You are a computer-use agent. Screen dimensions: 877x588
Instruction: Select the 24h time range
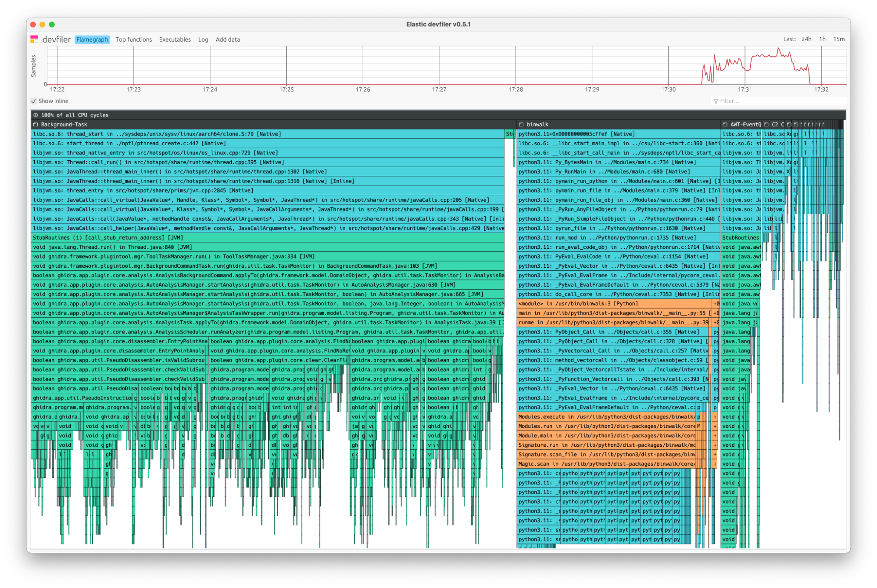coord(806,39)
